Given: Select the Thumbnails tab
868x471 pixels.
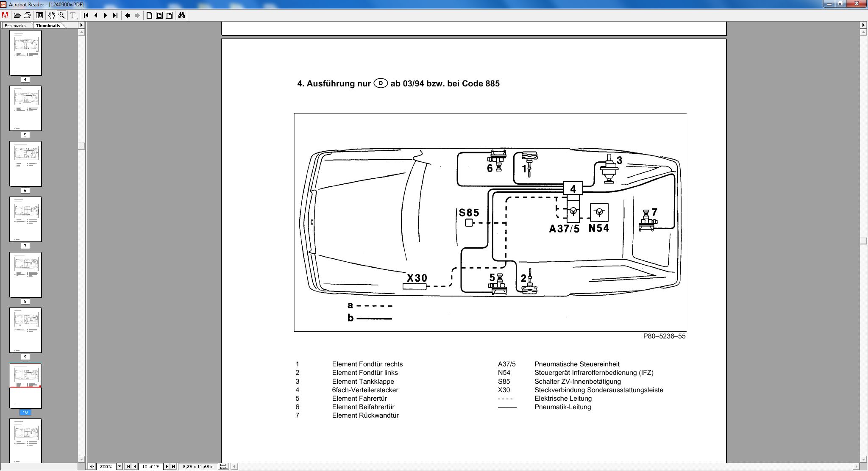Looking at the screenshot, I should [x=48, y=25].
